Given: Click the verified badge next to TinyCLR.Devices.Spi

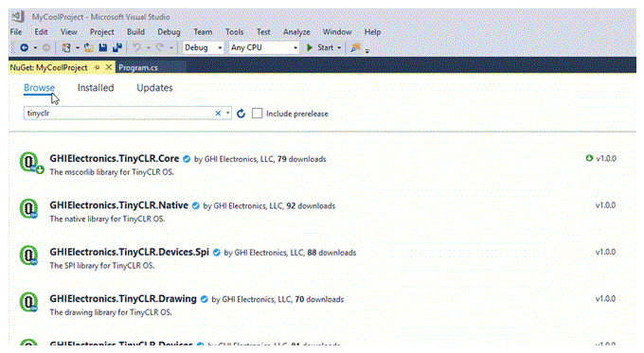Looking at the screenshot, I should [x=217, y=253].
